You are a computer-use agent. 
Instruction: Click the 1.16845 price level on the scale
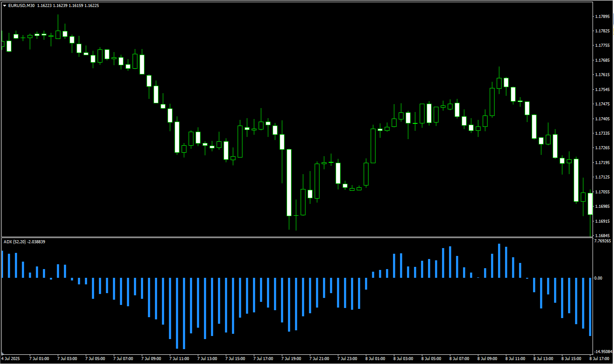603,235
